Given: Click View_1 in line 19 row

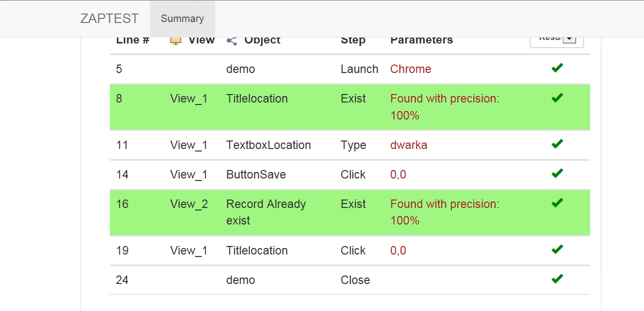Looking at the screenshot, I should click(x=189, y=250).
